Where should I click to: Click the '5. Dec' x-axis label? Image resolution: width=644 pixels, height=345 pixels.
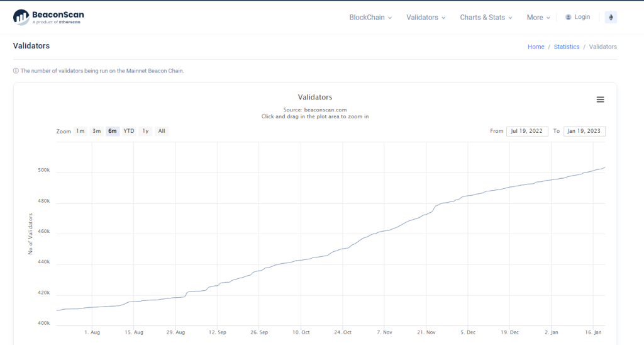coord(468,332)
